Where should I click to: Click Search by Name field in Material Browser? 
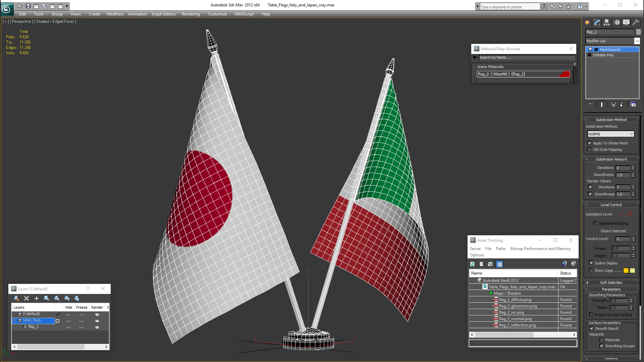[x=525, y=58]
